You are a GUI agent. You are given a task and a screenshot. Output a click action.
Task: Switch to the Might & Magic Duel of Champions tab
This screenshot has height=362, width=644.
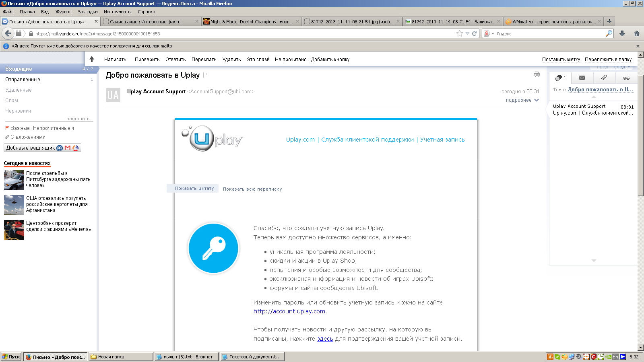coord(251,22)
